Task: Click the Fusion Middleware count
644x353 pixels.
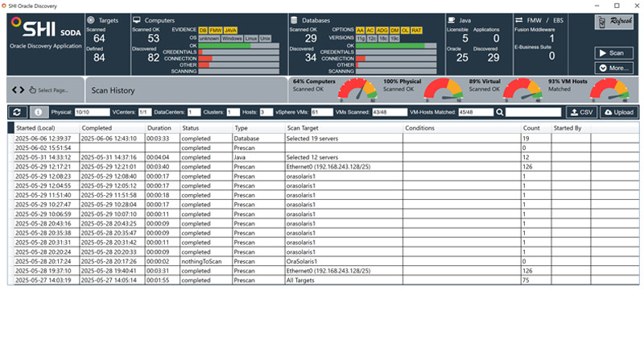Action: point(551,38)
